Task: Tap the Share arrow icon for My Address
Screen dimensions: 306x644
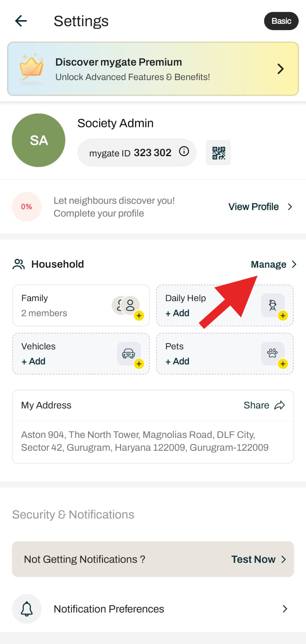Action: click(x=279, y=405)
